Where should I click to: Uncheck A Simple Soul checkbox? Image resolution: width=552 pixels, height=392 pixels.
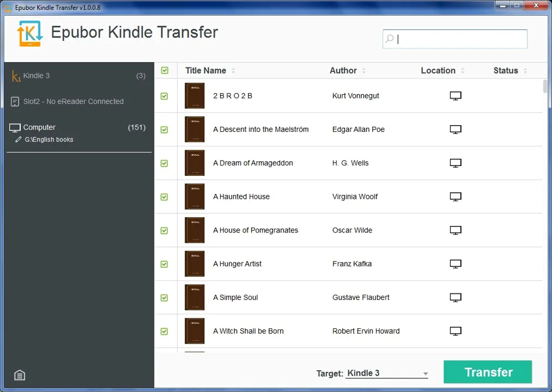point(165,298)
